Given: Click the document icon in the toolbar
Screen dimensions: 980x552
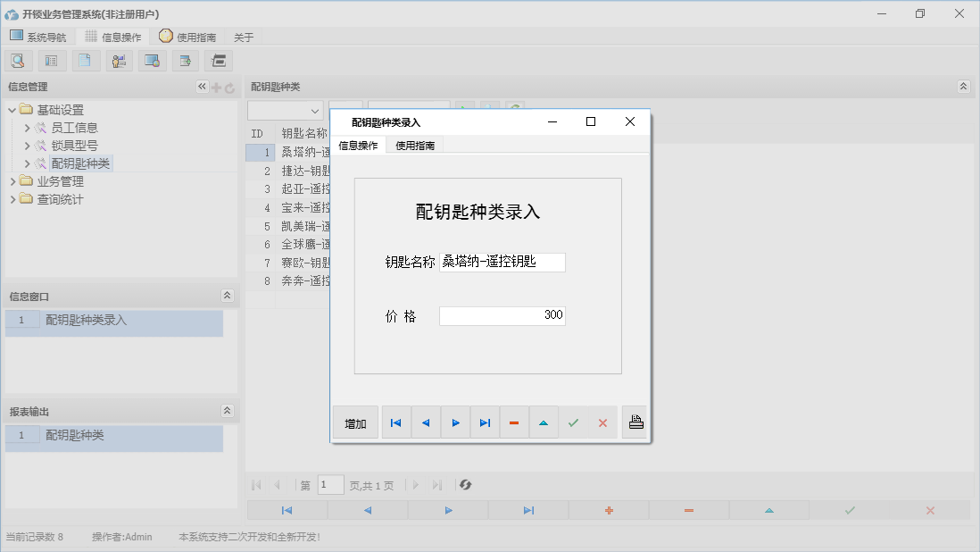Looking at the screenshot, I should point(85,60).
